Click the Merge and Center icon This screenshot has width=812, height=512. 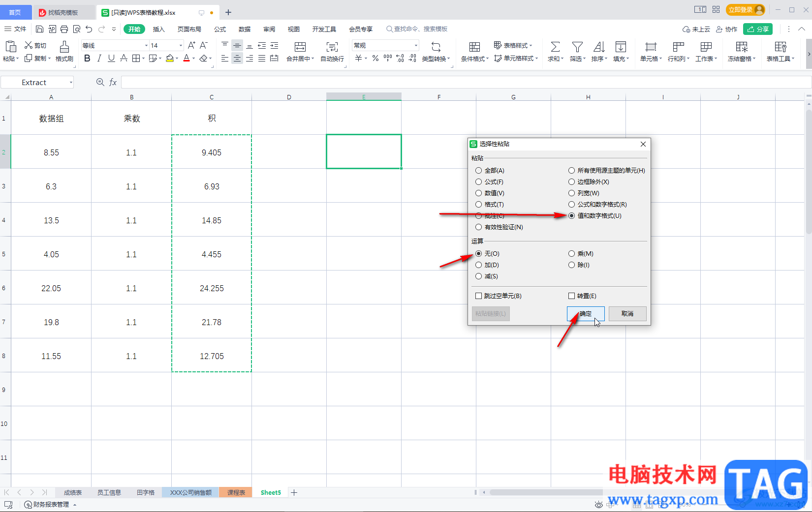(300, 47)
